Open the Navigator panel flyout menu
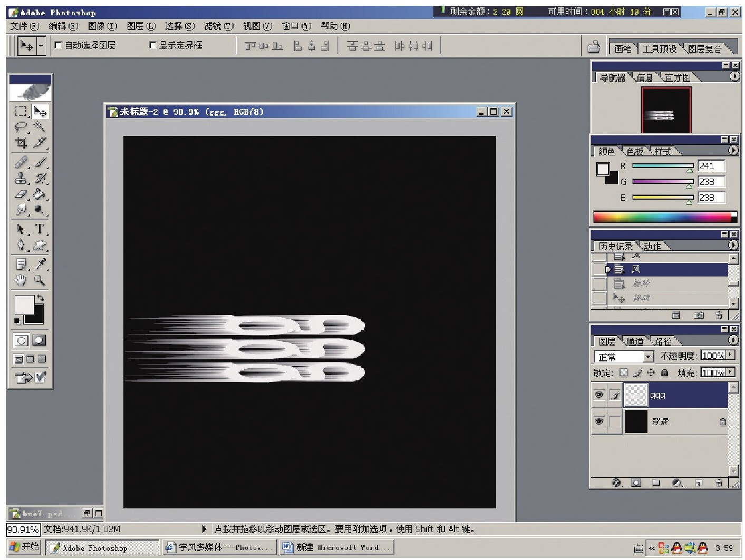745x560 pixels. [734, 77]
